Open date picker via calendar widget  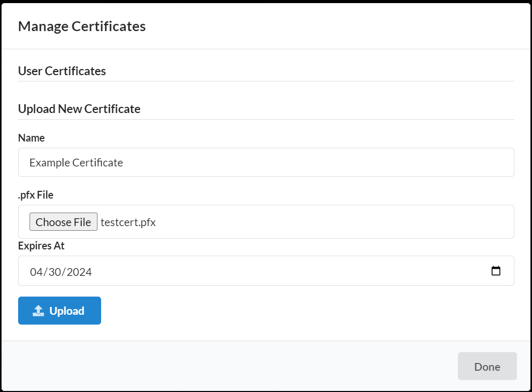[496, 270]
